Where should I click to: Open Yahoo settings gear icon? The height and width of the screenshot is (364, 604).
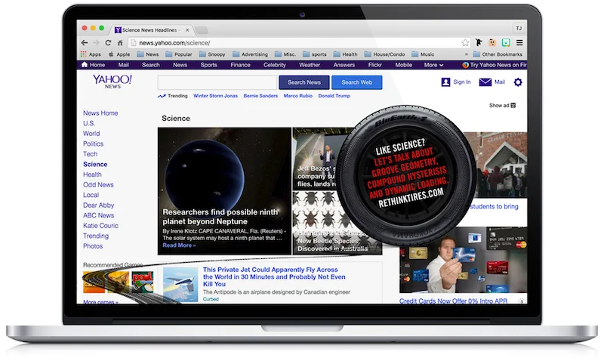tap(518, 82)
